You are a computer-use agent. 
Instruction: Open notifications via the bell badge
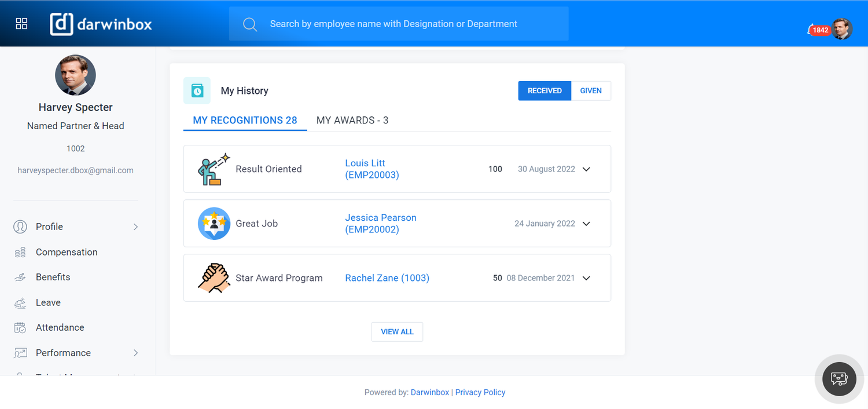coord(818,29)
